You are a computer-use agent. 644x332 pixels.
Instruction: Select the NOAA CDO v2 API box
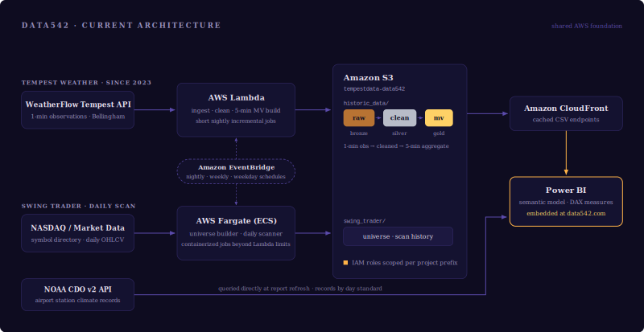(77, 295)
